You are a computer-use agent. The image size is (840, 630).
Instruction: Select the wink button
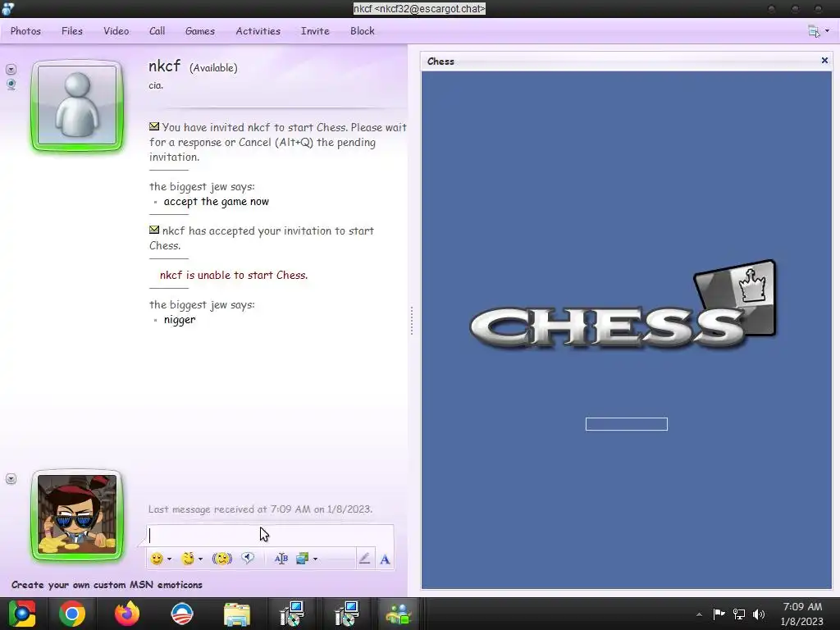pos(188,559)
